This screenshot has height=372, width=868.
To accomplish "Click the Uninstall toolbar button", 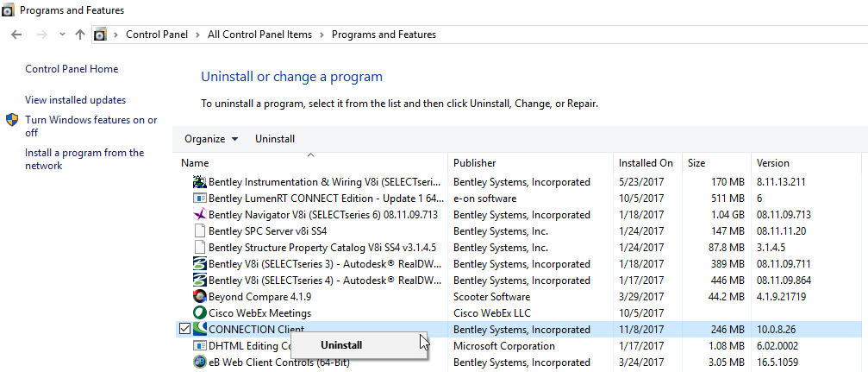I will pyautogui.click(x=275, y=139).
